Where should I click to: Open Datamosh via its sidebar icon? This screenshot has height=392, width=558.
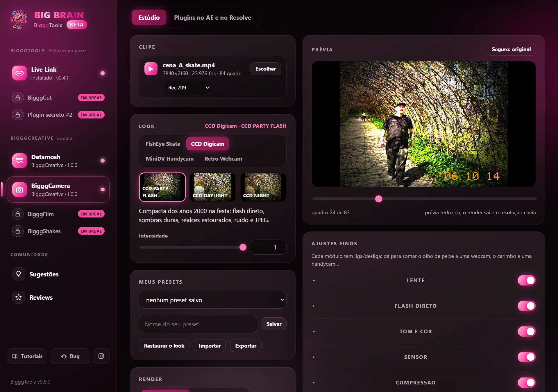[x=19, y=161]
